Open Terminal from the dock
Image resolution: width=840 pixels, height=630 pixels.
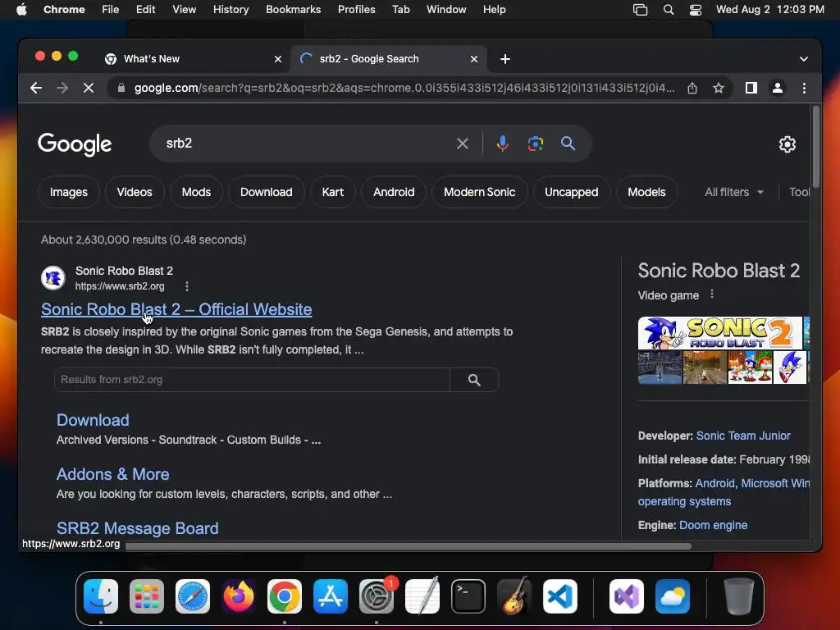point(468,596)
